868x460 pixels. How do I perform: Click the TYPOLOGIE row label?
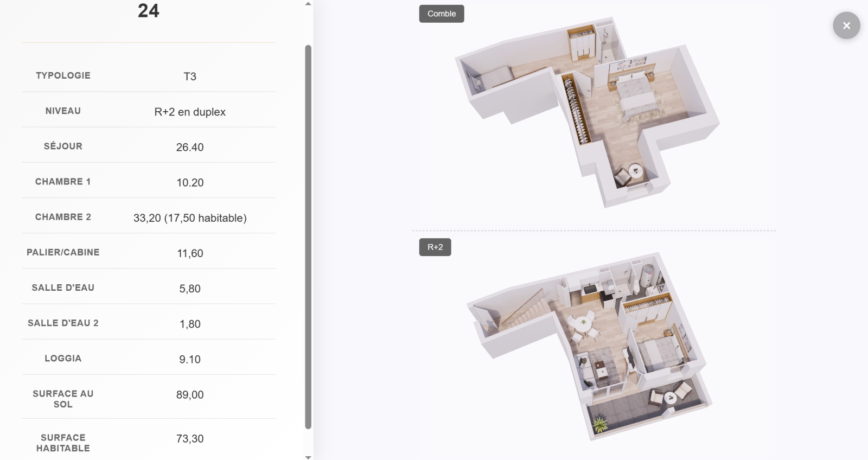click(63, 75)
